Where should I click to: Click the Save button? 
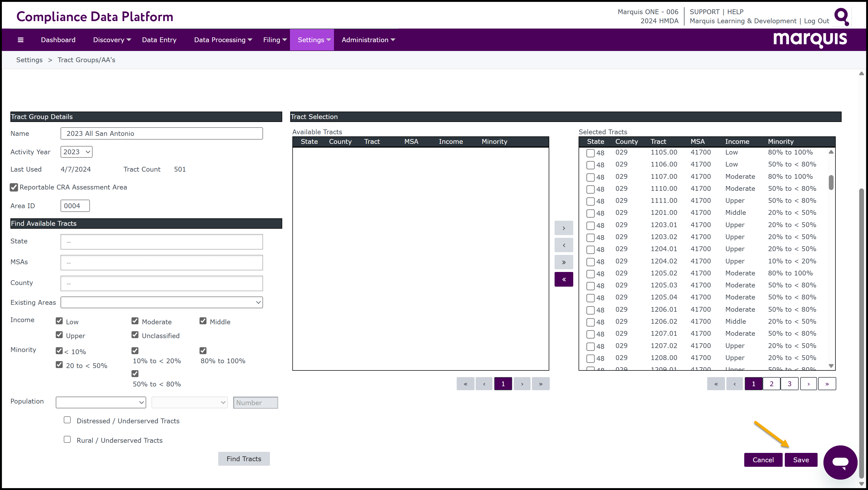801,460
